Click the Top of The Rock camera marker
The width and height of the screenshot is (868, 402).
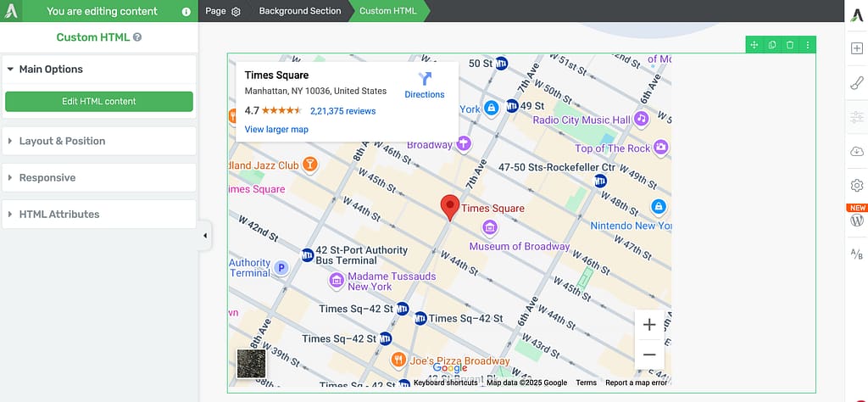coord(660,147)
